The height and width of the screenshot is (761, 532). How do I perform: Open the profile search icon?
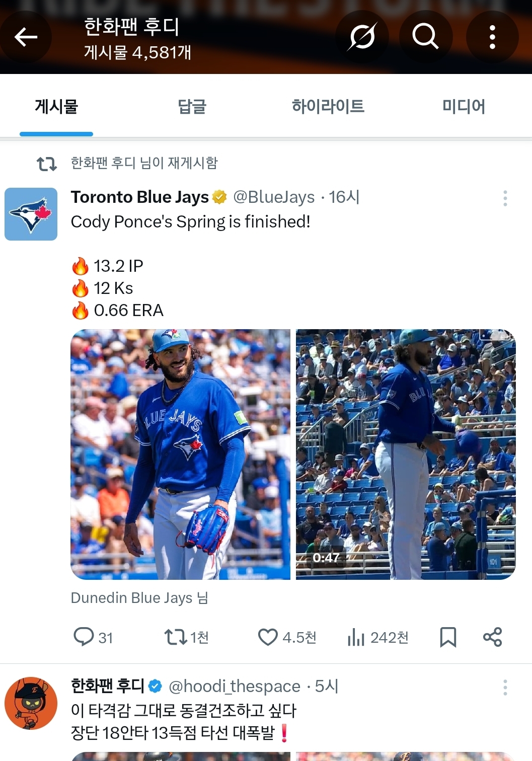point(425,37)
